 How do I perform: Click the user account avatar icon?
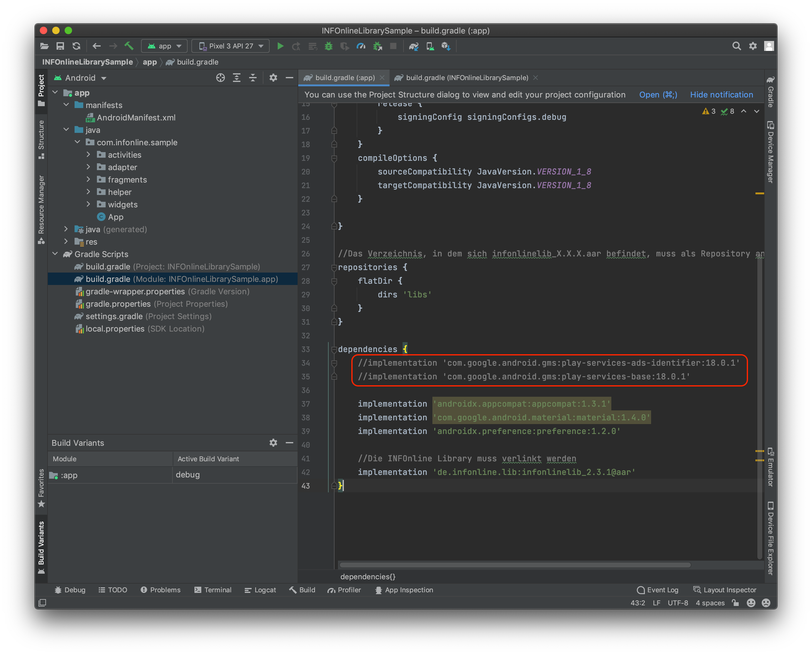point(769,46)
